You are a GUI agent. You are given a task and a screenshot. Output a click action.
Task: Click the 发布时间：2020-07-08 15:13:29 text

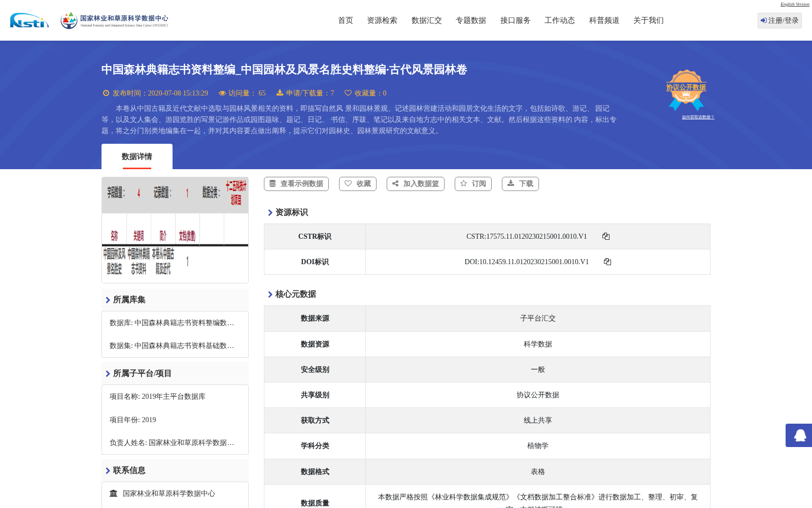(160, 93)
